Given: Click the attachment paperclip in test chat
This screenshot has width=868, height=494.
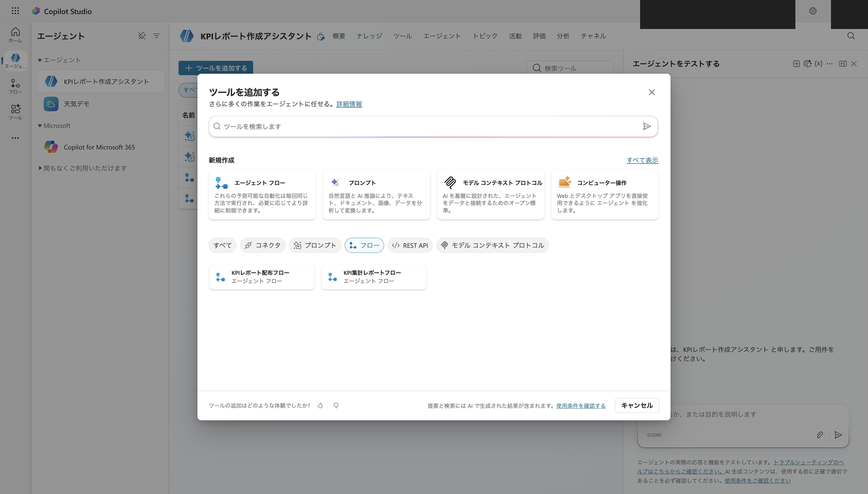Looking at the screenshot, I should (820, 435).
